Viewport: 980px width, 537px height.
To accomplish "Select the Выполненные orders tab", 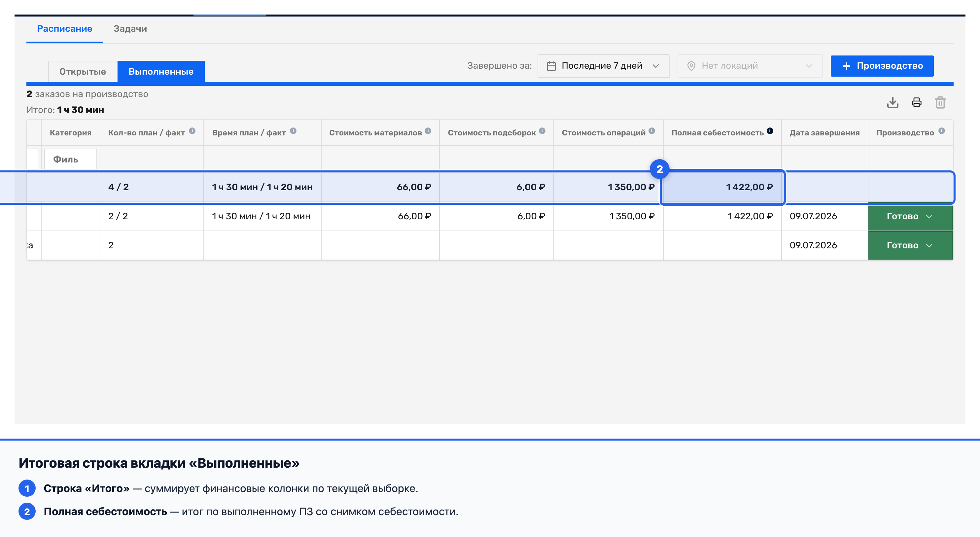I will [161, 72].
